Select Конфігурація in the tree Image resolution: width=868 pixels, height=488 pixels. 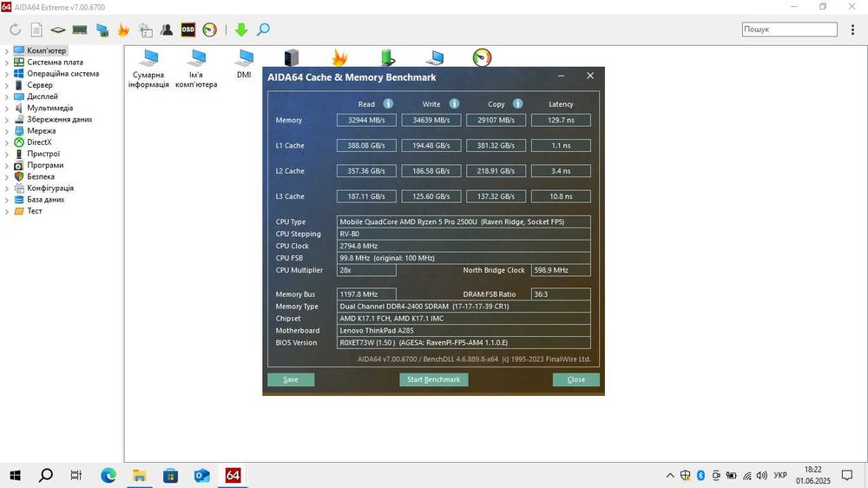pos(49,188)
